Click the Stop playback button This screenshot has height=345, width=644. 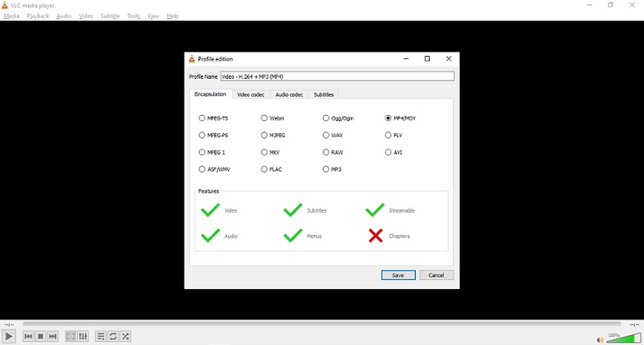point(40,336)
